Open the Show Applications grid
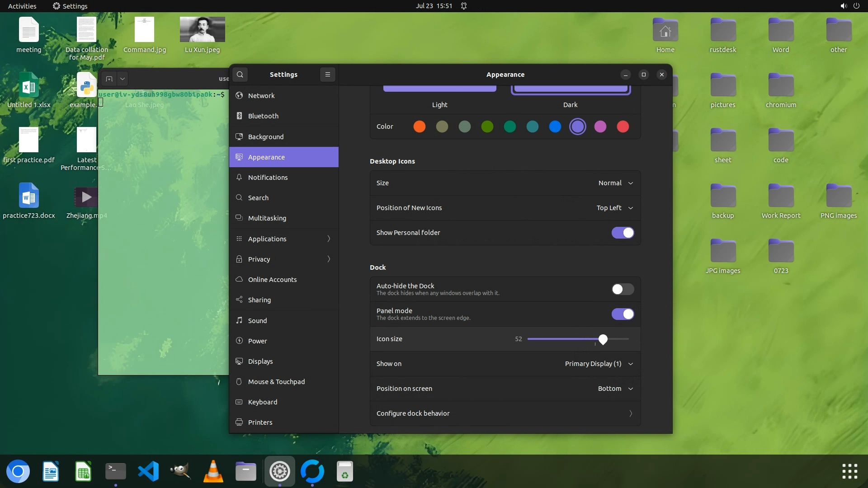Image resolution: width=868 pixels, height=488 pixels. [x=849, y=471]
